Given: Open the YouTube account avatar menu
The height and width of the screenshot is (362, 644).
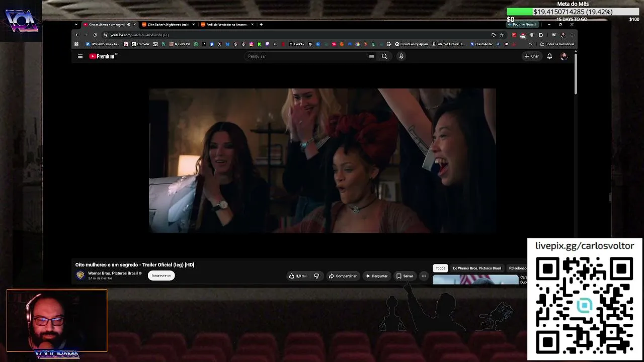Looking at the screenshot, I should tap(564, 56).
